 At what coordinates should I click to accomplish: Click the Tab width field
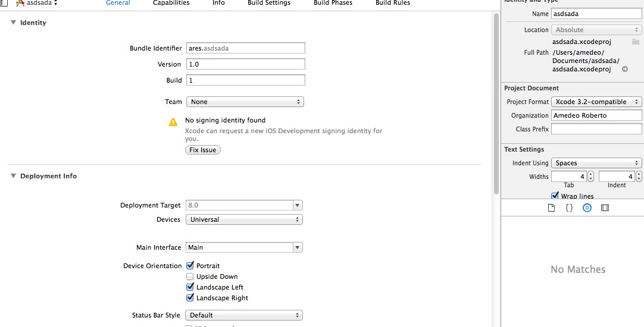[x=569, y=177]
